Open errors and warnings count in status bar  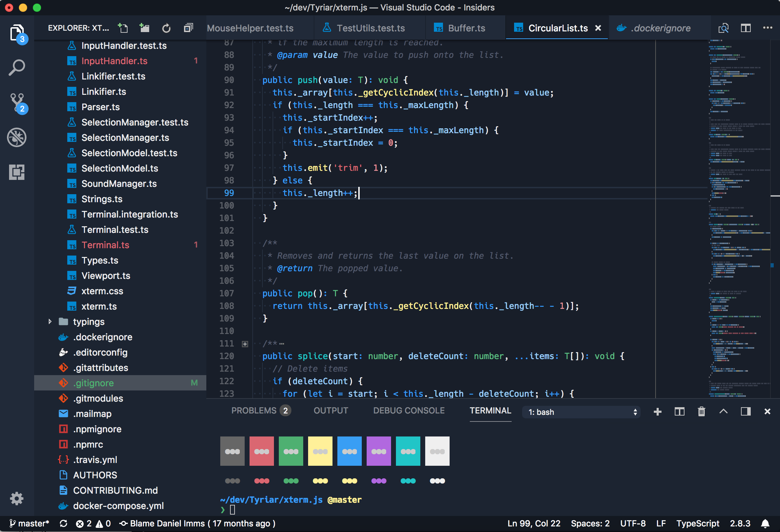(93, 524)
